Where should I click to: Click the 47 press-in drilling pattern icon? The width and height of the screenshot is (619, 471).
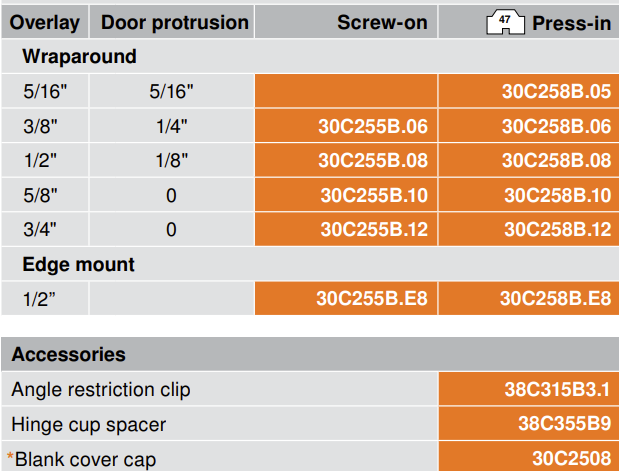(x=505, y=21)
